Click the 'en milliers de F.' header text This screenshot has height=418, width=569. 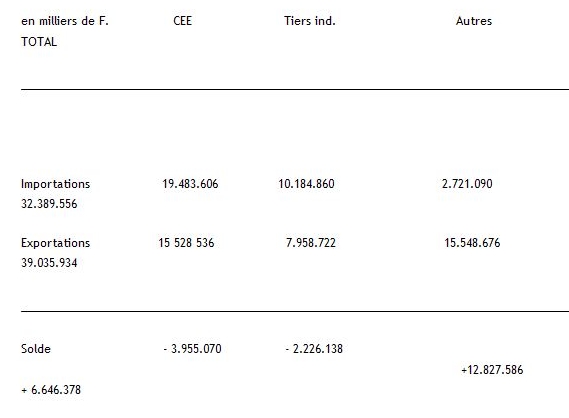pyautogui.click(x=65, y=21)
